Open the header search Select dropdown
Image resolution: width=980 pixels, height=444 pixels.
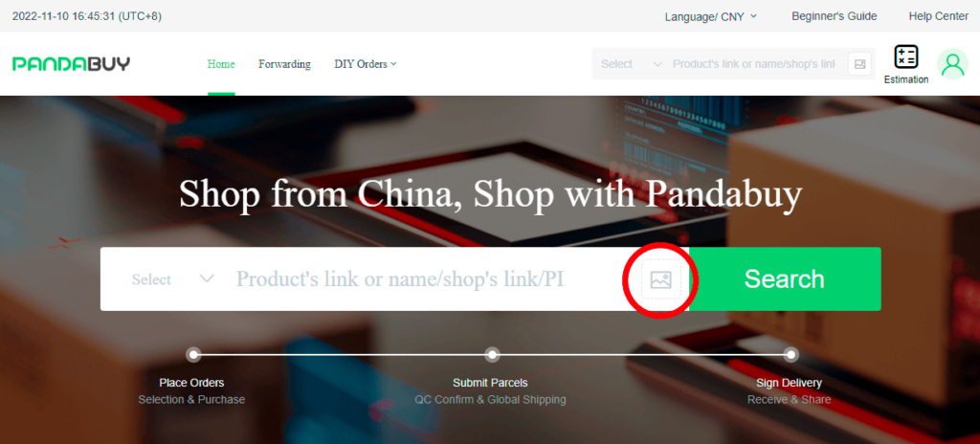click(x=632, y=64)
